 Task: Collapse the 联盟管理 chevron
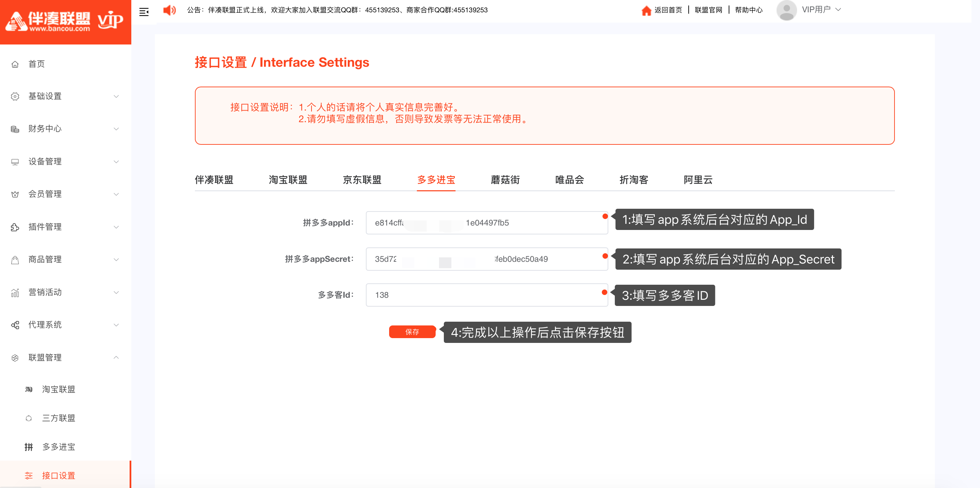(x=116, y=357)
